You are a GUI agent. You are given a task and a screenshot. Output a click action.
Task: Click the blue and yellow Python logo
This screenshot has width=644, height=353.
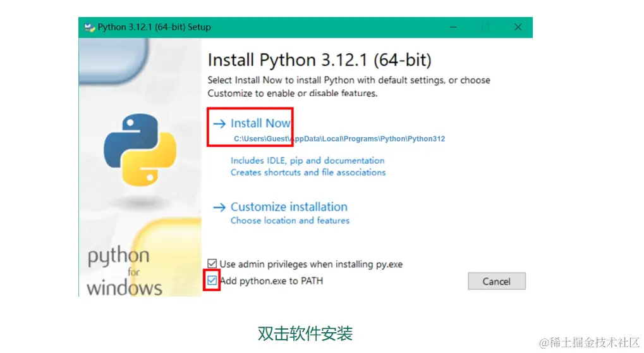click(x=140, y=149)
